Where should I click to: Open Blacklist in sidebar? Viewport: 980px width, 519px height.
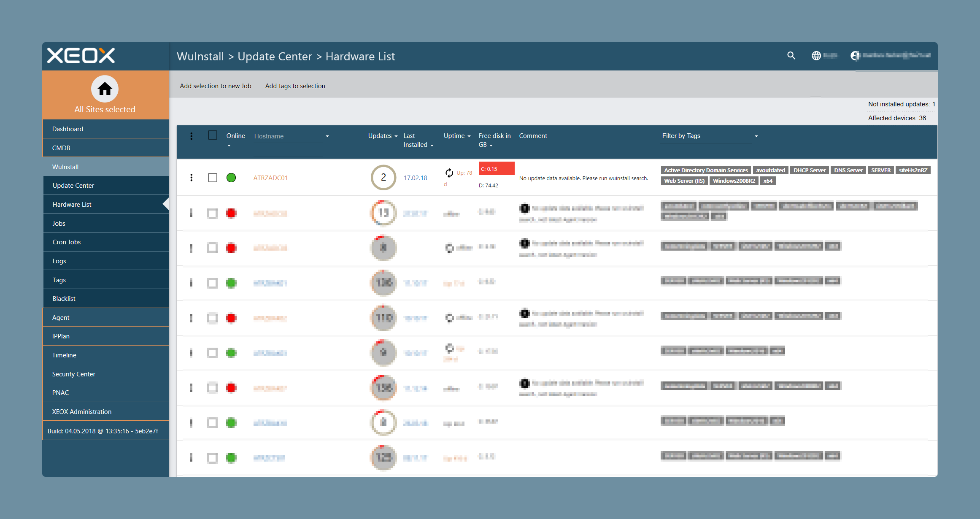coord(106,299)
